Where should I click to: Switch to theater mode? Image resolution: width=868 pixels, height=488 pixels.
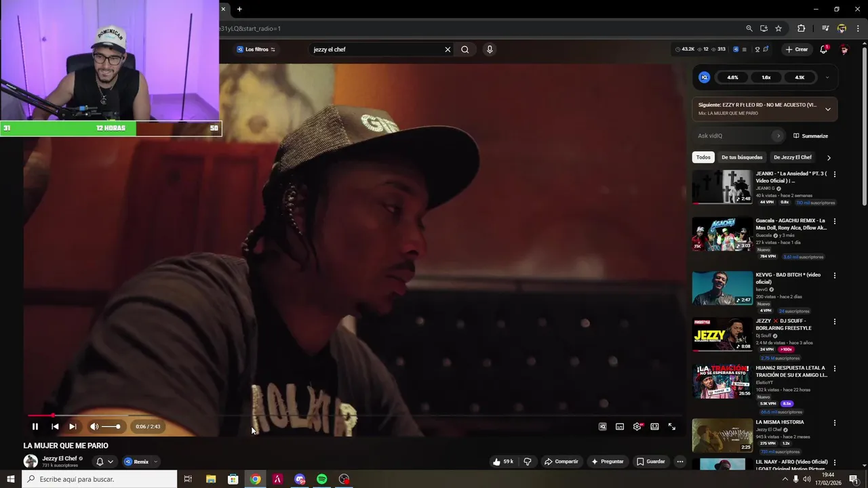click(x=654, y=426)
